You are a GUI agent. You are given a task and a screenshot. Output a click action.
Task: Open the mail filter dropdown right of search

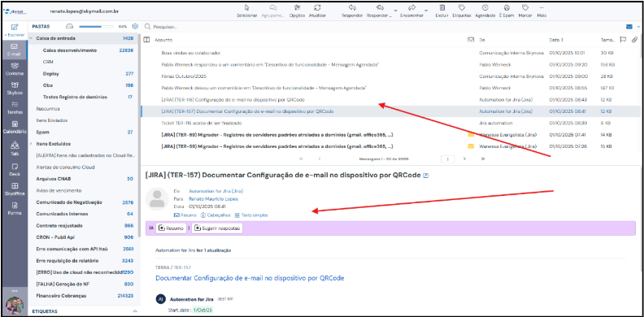pyautogui.click(x=637, y=27)
